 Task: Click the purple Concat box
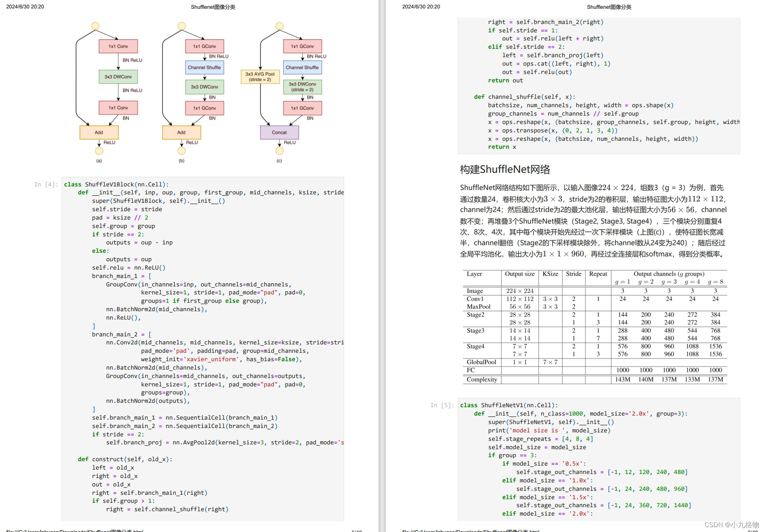[x=279, y=132]
